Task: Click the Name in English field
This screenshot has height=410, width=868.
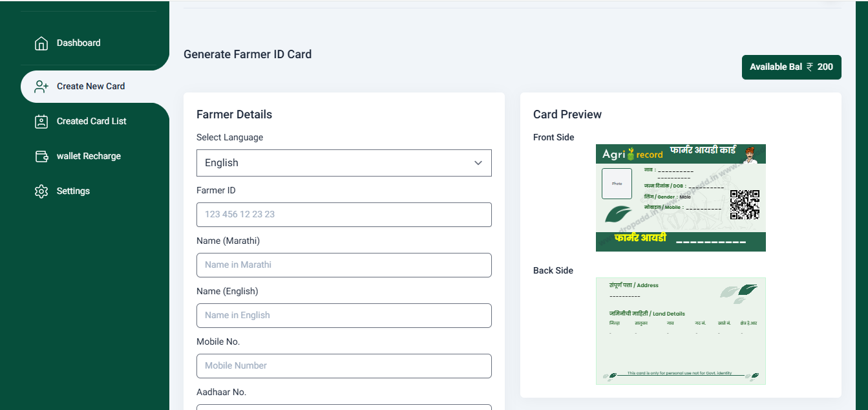Action: [344, 316]
